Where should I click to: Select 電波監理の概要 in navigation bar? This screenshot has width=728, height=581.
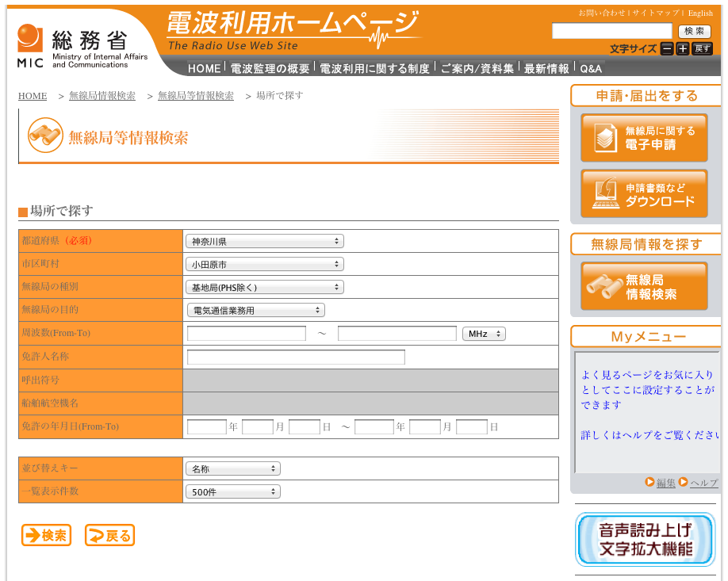tap(270, 69)
